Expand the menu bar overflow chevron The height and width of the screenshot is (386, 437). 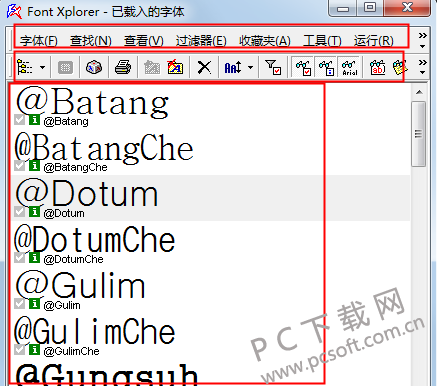(422, 40)
